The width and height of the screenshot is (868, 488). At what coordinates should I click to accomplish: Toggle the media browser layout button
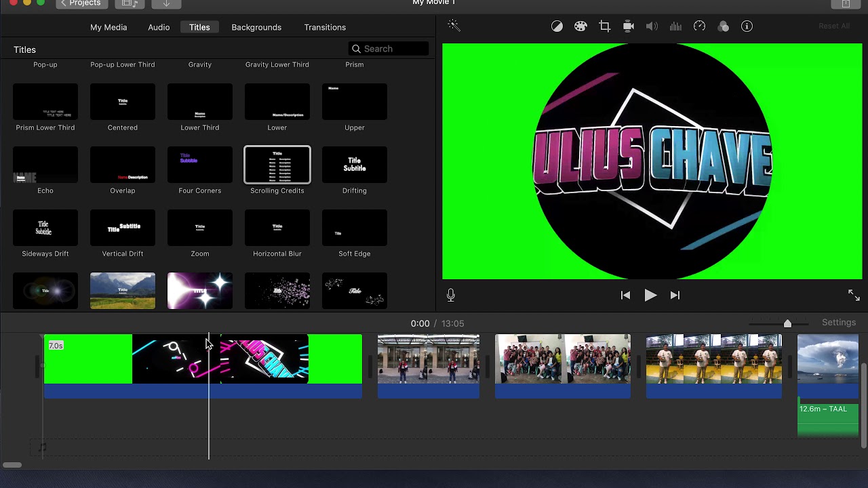pos(130,3)
